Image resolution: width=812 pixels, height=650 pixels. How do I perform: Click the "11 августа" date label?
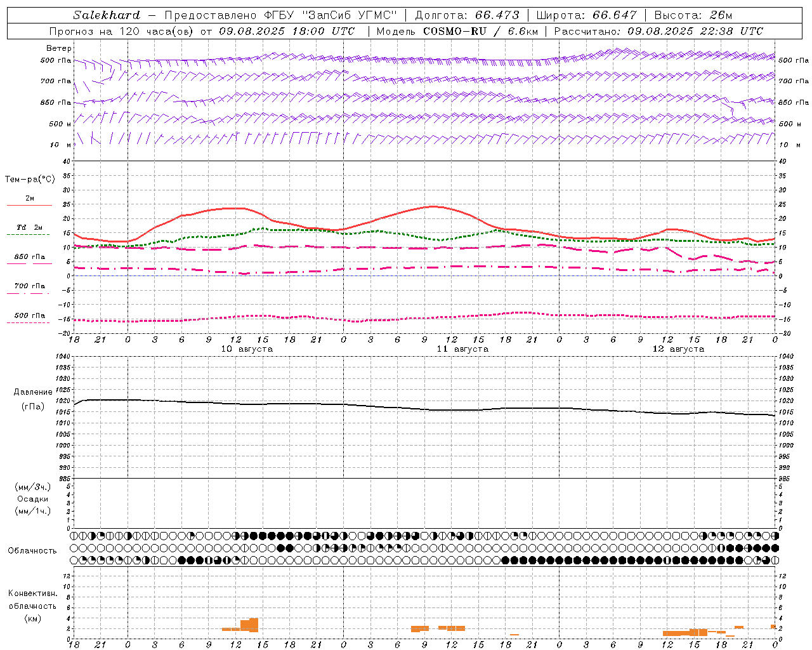coord(462,349)
